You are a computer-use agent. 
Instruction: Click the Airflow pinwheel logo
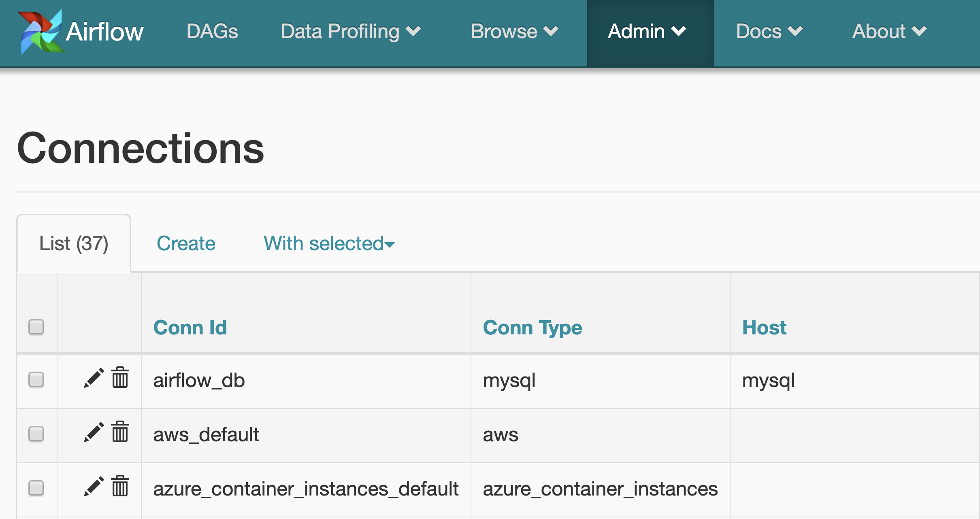[40, 32]
